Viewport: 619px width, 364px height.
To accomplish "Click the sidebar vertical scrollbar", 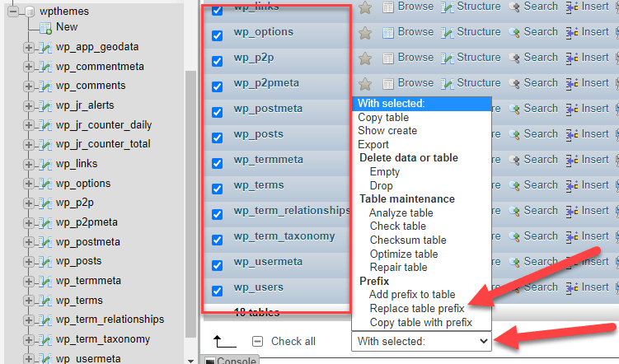I will [190, 204].
